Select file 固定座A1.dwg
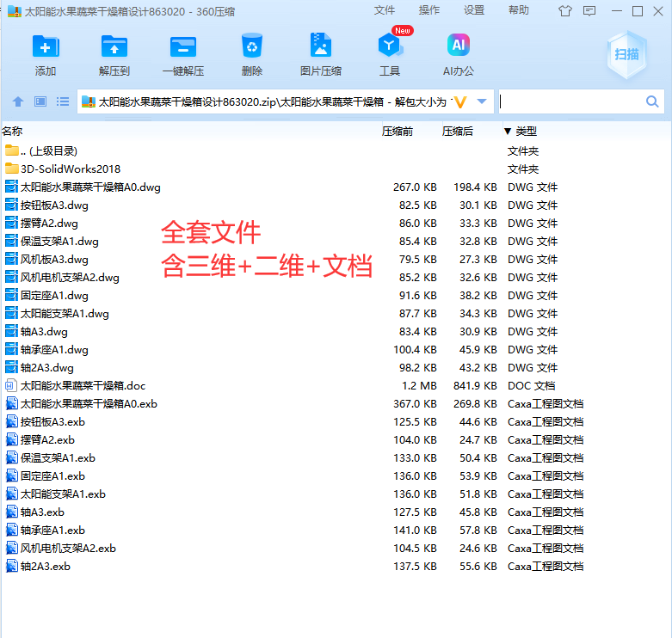Viewport: 672px width, 638px height. tap(54, 296)
